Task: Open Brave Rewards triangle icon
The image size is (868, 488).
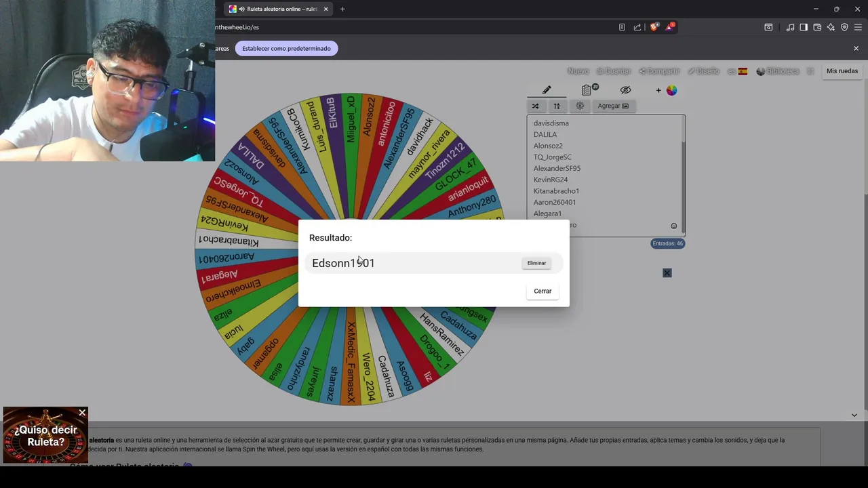Action: 671,27
